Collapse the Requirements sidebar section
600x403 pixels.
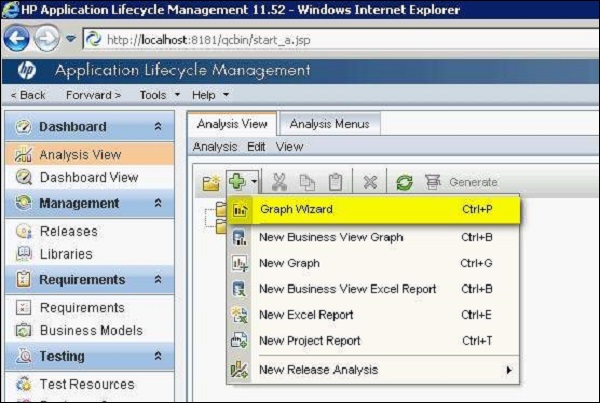pyautogui.click(x=157, y=280)
